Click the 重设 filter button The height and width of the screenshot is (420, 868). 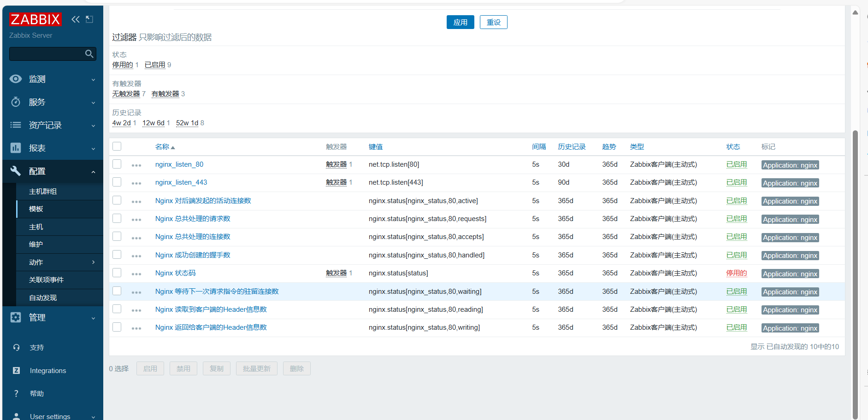click(x=494, y=22)
